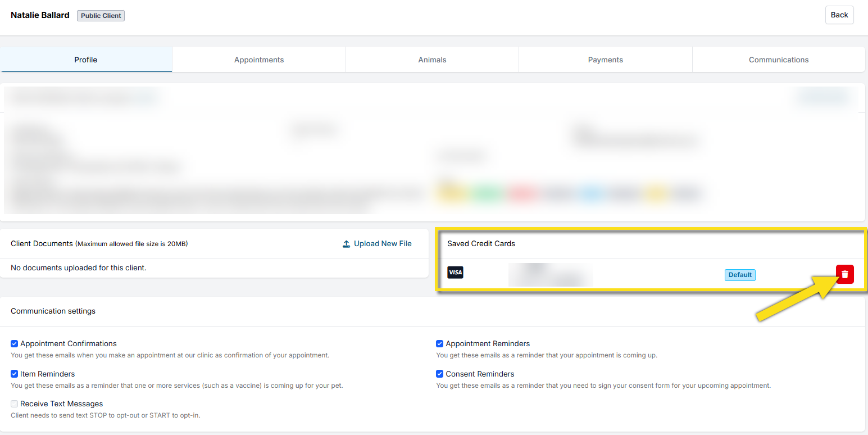Go to the Payments tab
868x435 pixels.
click(605, 60)
